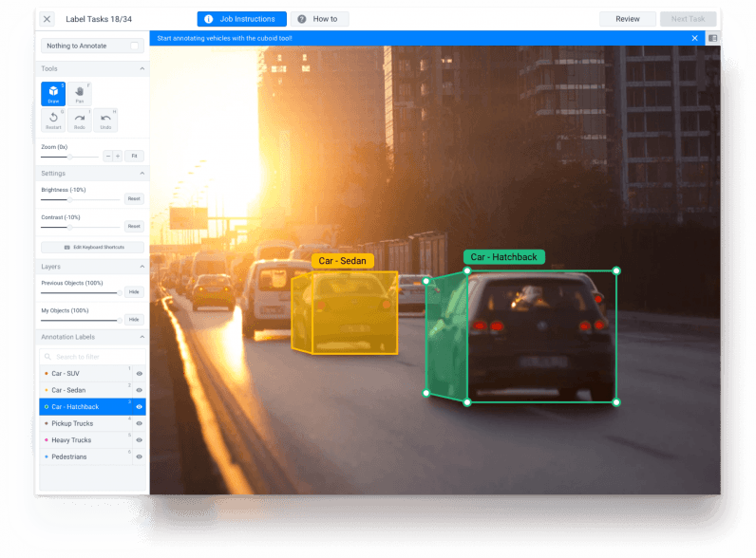Viewport: 756px width, 558px height.
Task: Toggle visibility of Pedestrians label
Action: (139, 456)
